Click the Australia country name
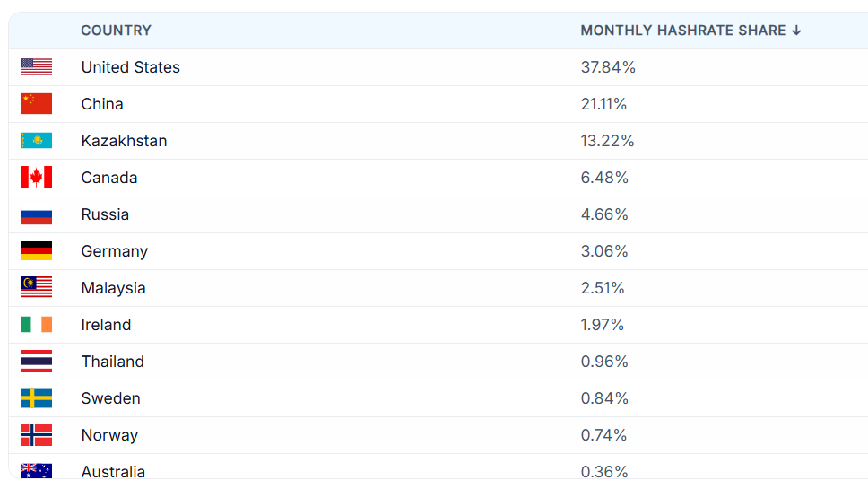The image size is (868, 489). click(113, 472)
